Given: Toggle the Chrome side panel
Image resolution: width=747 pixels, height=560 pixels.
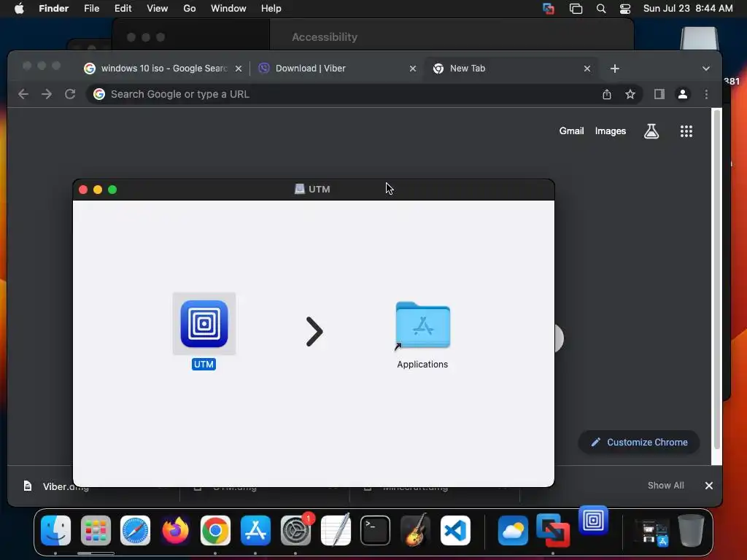Looking at the screenshot, I should click(x=659, y=94).
